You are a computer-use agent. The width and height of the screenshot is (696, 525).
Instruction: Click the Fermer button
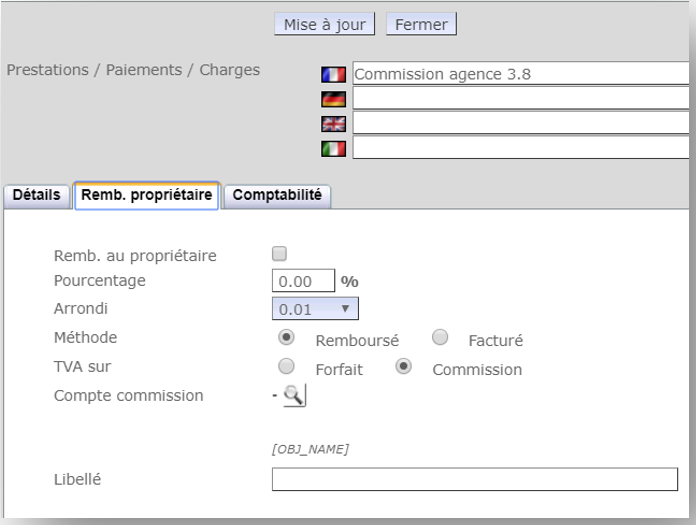[421, 24]
